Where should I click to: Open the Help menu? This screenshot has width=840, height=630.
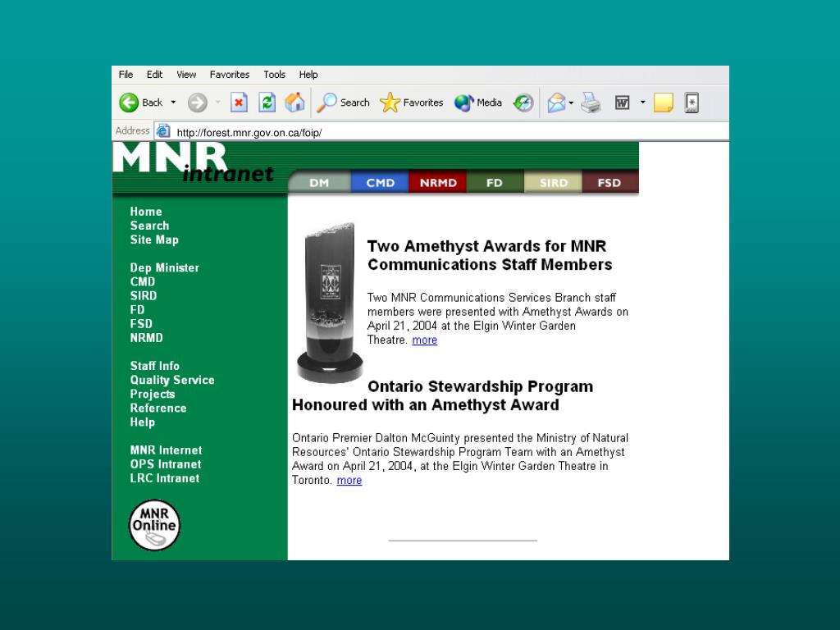tap(308, 75)
